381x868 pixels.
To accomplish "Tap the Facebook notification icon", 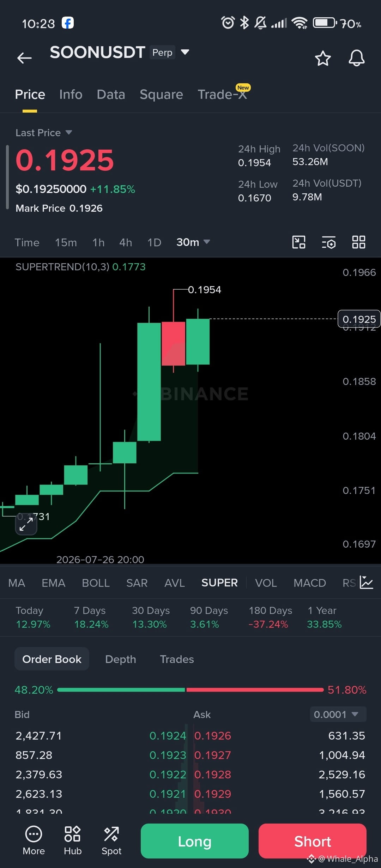I will pos(68,23).
